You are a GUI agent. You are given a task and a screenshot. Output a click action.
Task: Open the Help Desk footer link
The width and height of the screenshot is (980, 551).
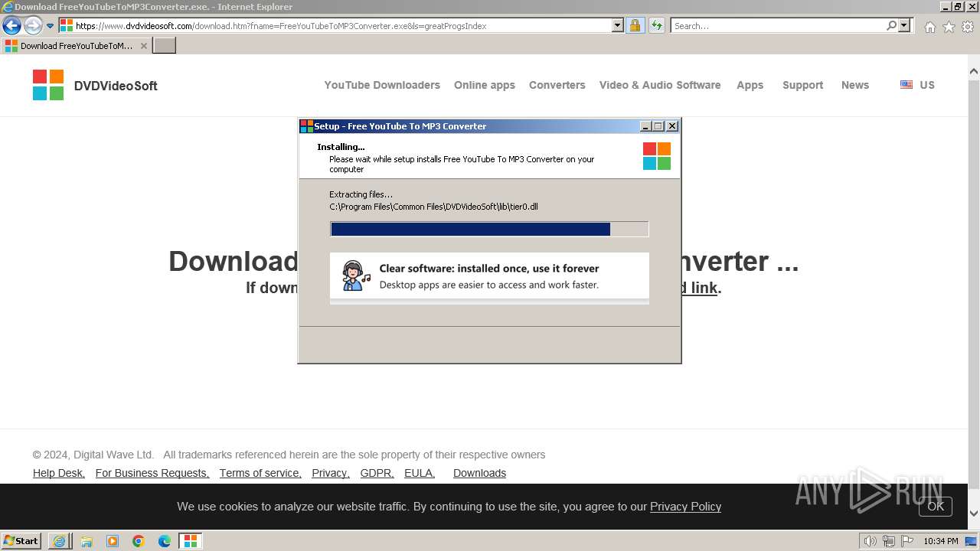coord(59,473)
